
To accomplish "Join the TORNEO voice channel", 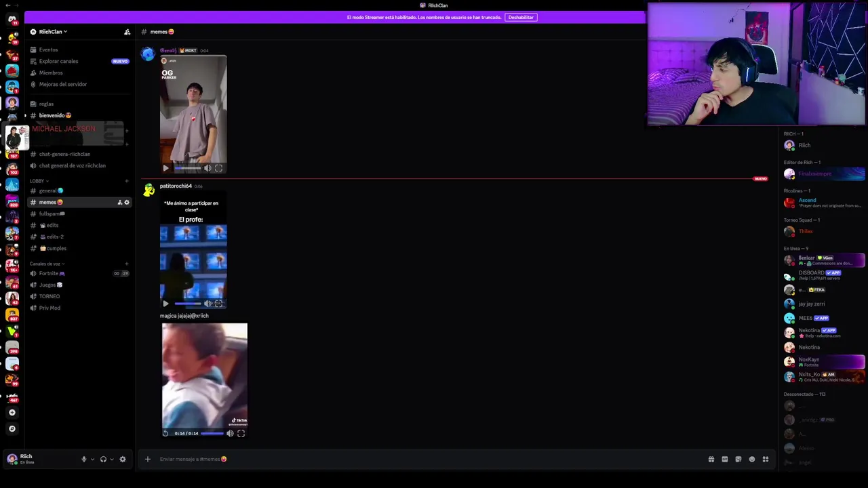I will coord(50,296).
